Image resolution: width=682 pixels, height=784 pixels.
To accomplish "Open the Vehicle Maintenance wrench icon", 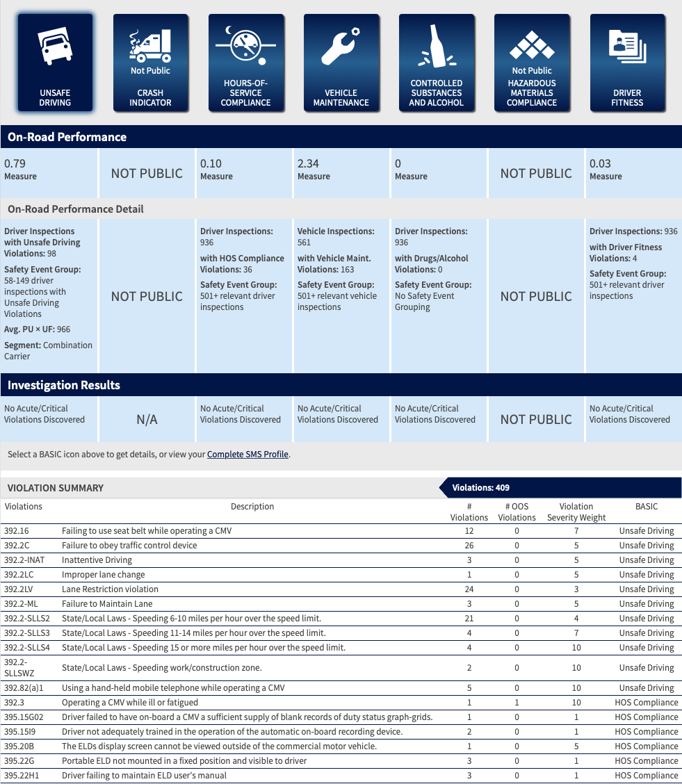I will 341,63.
